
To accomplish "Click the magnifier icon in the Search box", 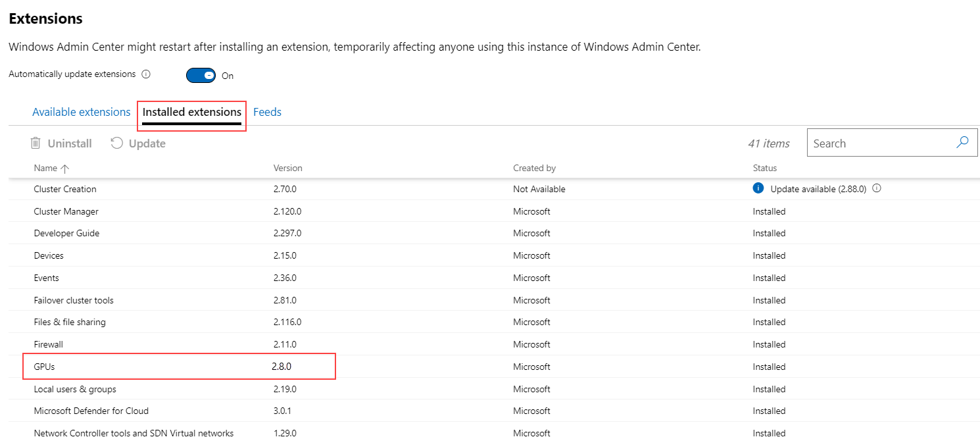I will point(962,142).
